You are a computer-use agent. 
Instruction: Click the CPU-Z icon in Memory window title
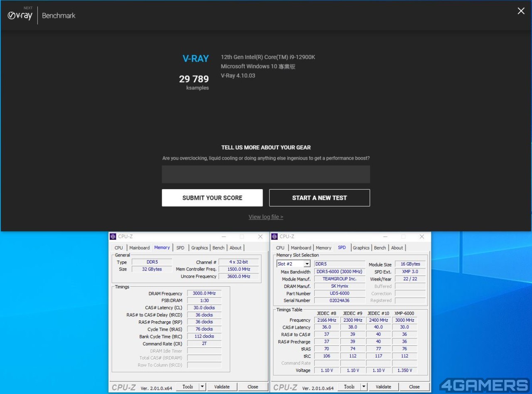[113, 236]
